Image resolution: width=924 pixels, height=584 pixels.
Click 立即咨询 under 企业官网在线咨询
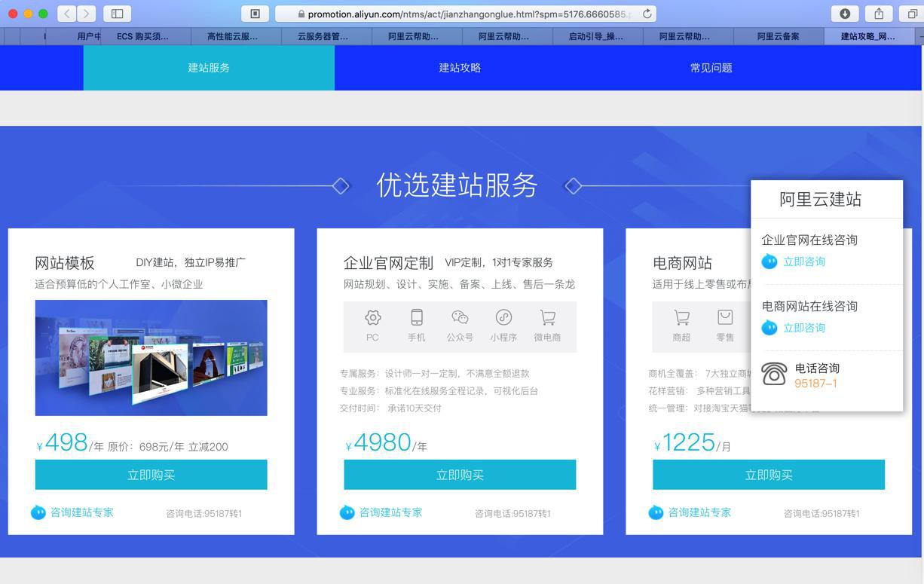point(804,261)
